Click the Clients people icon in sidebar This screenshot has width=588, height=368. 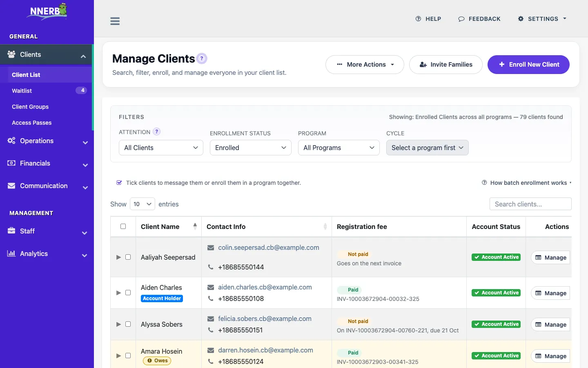coord(11,54)
